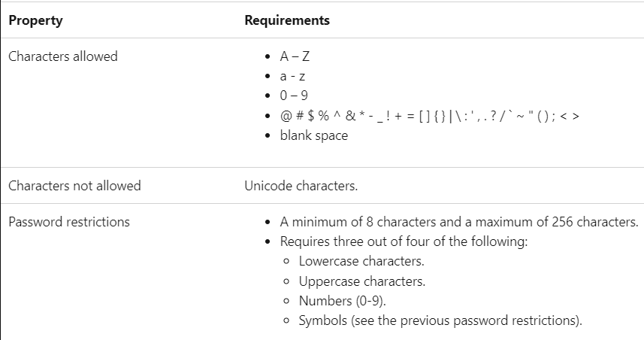The image size is (644, 340).
Task: Click the "Symbols (see the previous...)" sub-item
Action: tap(440, 321)
